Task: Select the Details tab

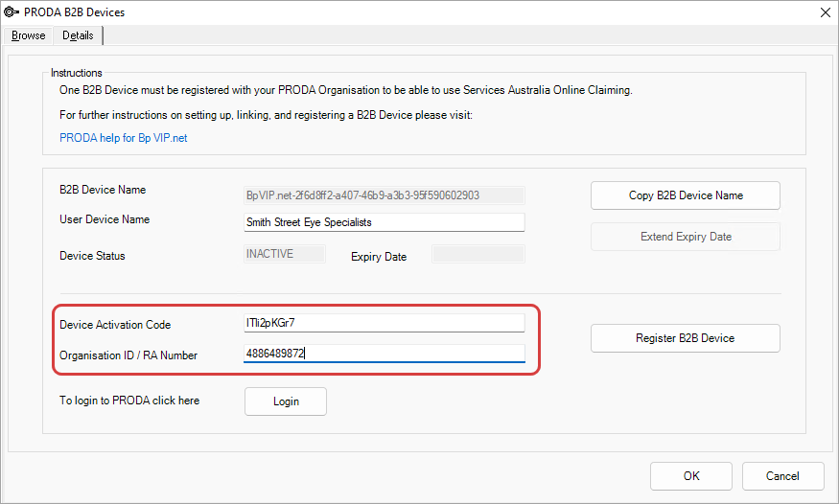Action: point(78,35)
